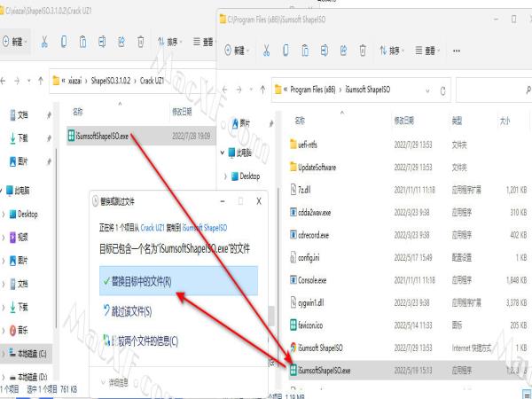
Task: Open View (查看) dropdown in Program Files window
Action: (x=427, y=51)
